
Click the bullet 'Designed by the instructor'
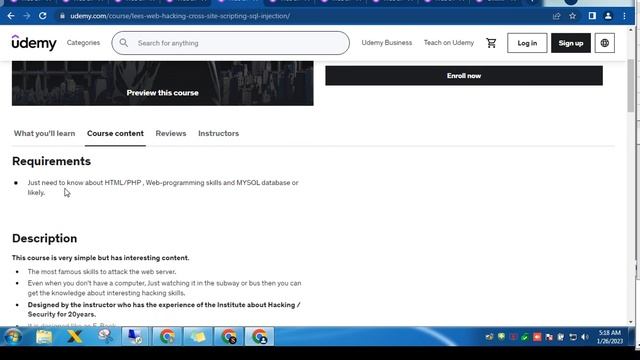click(x=164, y=309)
